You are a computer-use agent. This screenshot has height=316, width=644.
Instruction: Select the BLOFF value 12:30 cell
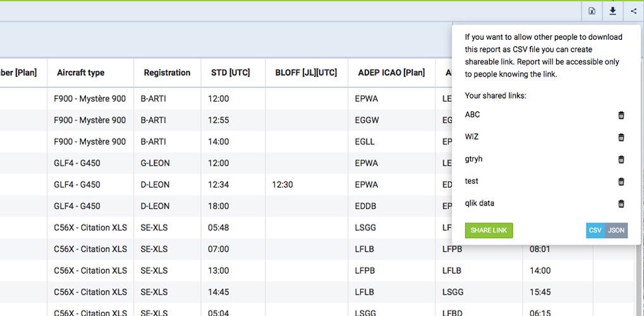[x=307, y=185]
